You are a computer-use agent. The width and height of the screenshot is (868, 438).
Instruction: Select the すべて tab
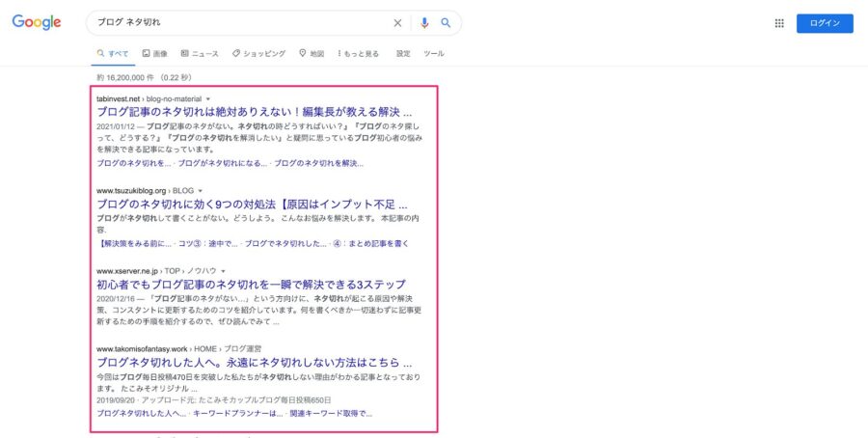pos(113,54)
